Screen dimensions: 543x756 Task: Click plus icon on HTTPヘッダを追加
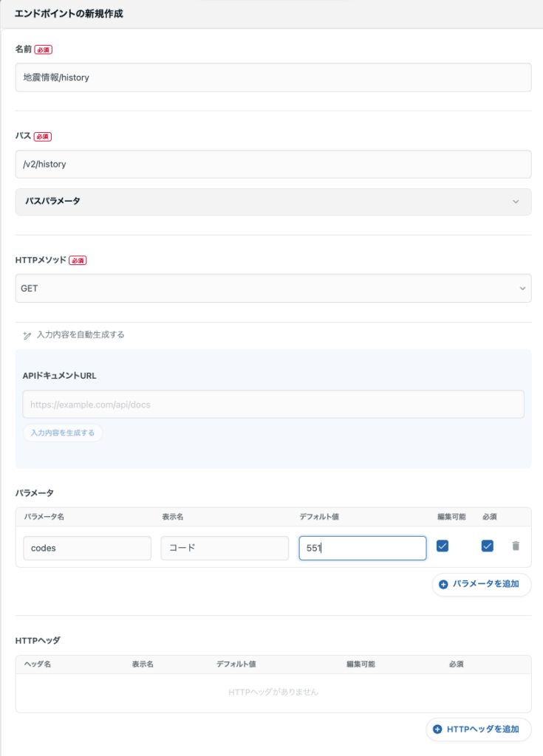point(437,729)
